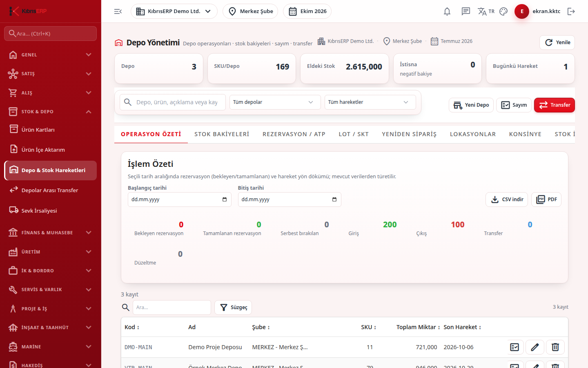Expand the SATIŞ menu section
The width and height of the screenshot is (588, 368).
[x=51, y=74]
